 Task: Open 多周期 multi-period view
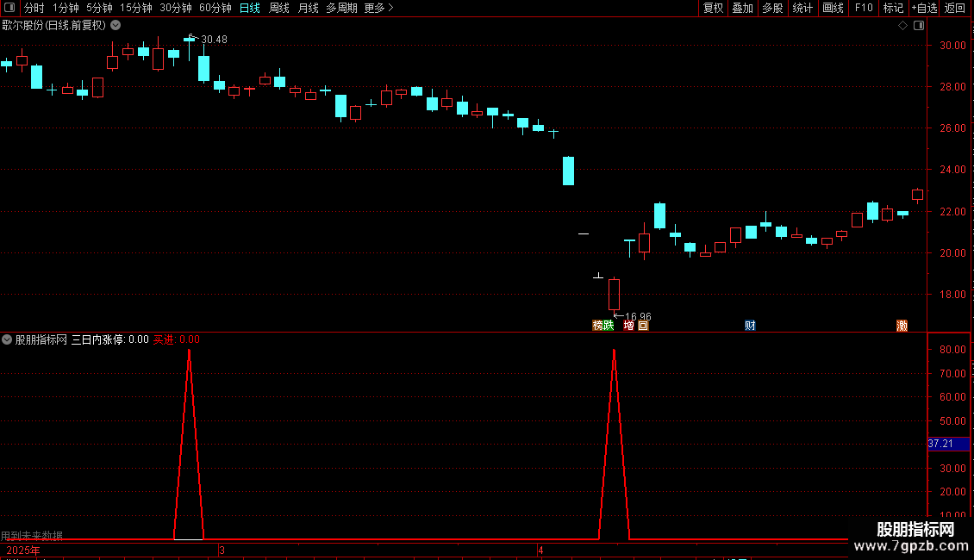pos(341,8)
